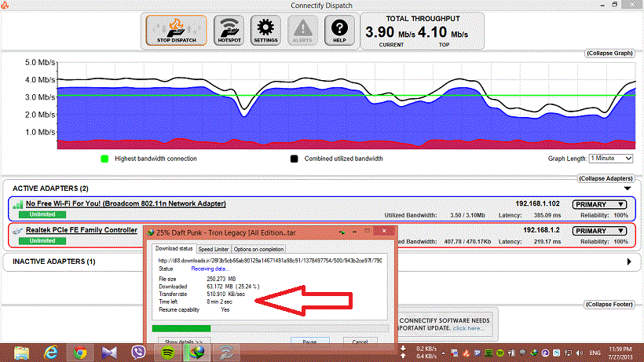Open Connectify Hotspot taskbar icon
The height and width of the screenshot is (362, 644).
[226, 353]
